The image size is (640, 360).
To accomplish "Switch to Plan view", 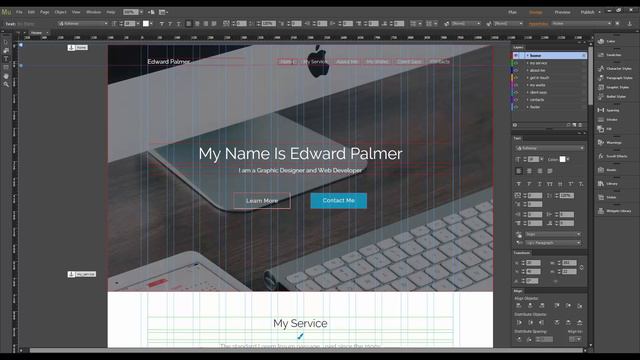I will tap(512, 12).
